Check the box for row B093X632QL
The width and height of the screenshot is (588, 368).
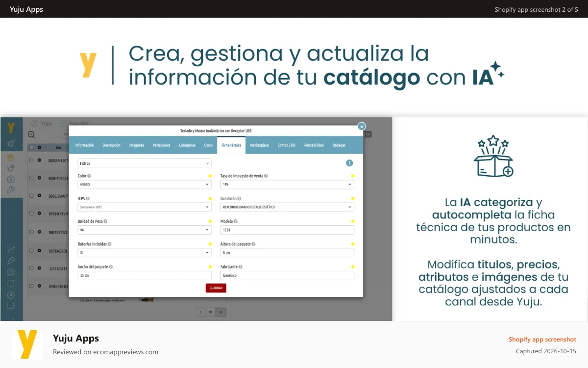[32, 250]
